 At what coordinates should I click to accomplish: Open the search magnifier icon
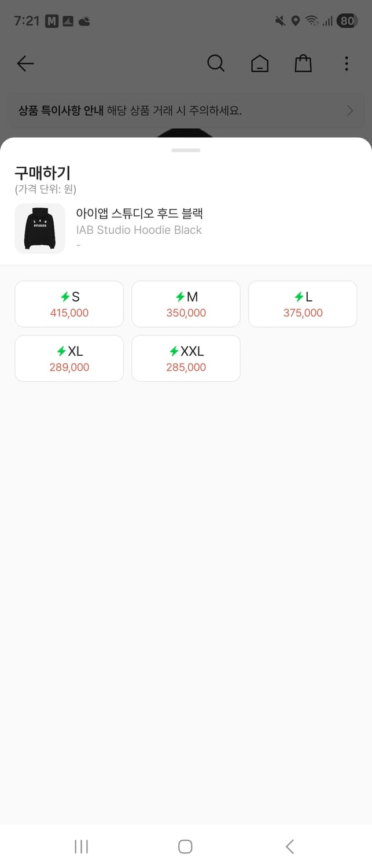pyautogui.click(x=215, y=64)
